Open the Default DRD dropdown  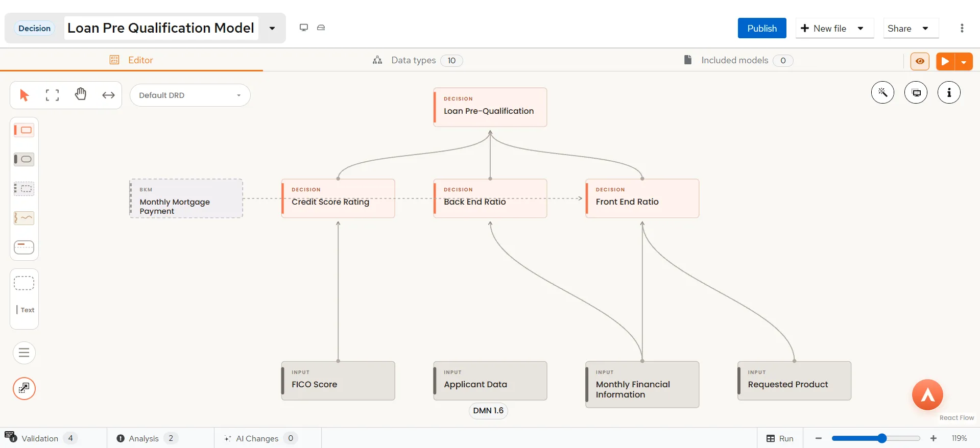(190, 95)
